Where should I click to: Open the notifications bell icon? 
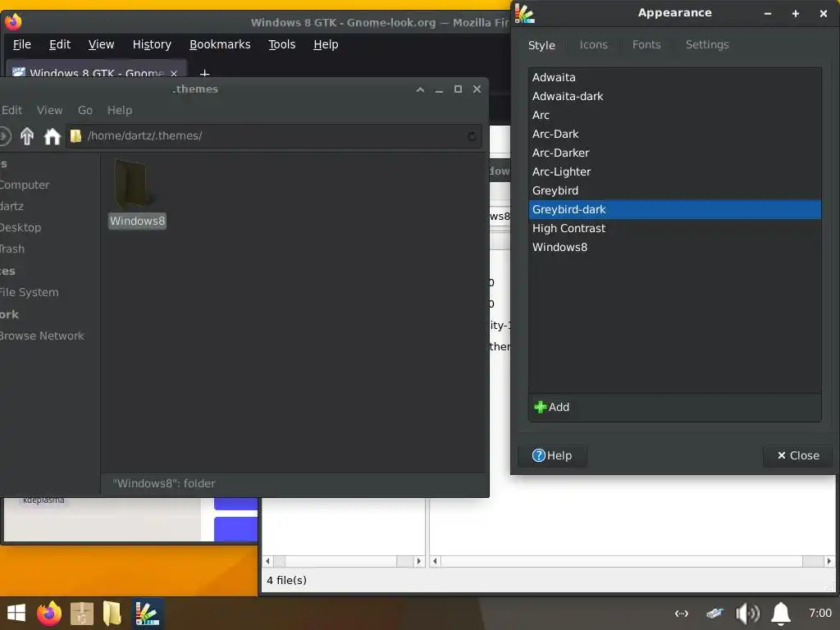781,614
